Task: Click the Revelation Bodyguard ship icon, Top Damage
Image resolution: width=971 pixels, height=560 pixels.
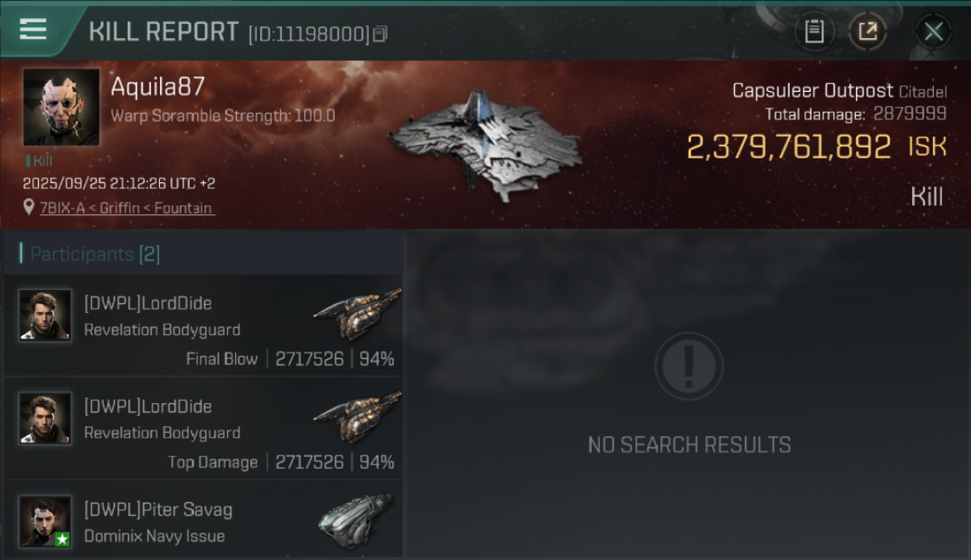Action: [357, 417]
